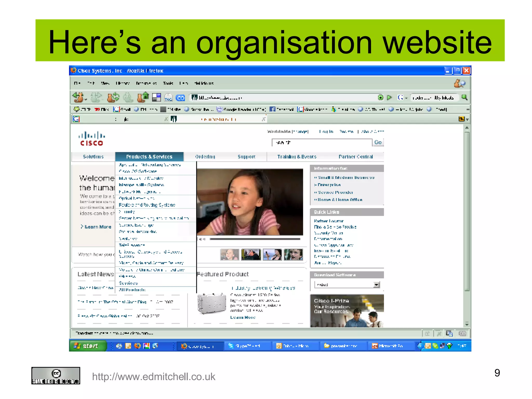Open the File menu
This screenshot has height=399, width=532.
coord(77,83)
